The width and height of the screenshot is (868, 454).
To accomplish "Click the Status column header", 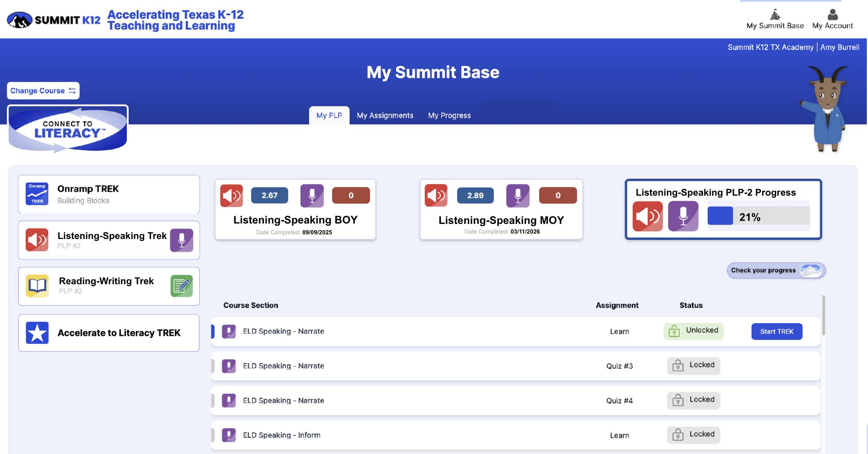I will (691, 305).
